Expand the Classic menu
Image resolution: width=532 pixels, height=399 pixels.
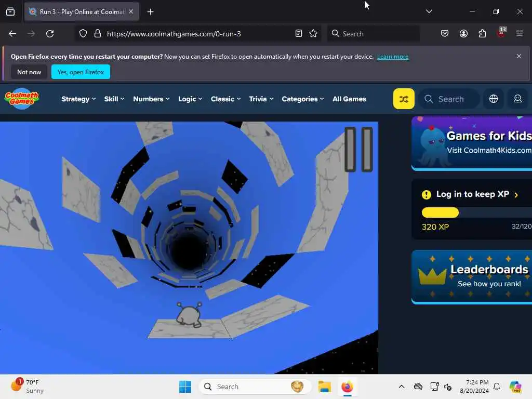225,99
